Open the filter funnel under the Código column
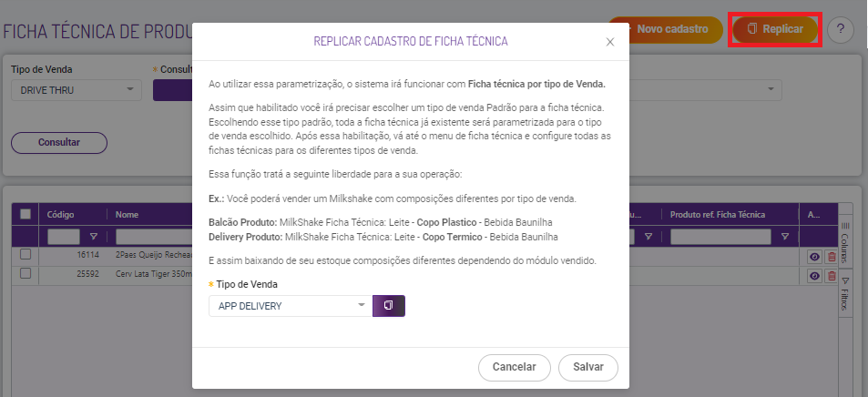 [93, 237]
